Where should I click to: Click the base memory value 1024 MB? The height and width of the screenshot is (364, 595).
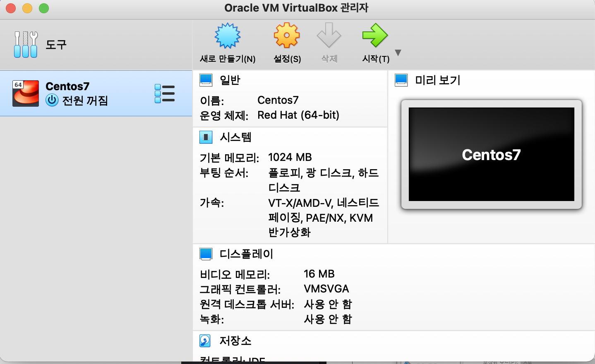click(x=290, y=157)
